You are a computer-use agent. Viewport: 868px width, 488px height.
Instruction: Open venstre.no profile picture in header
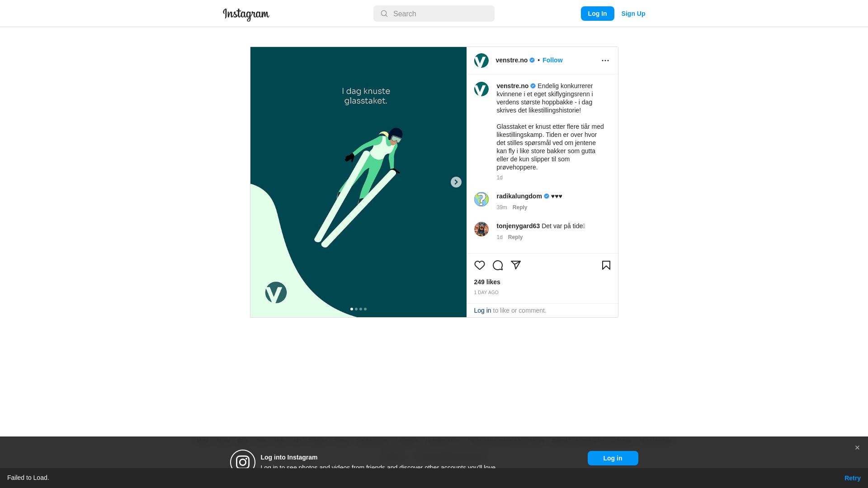point(481,61)
